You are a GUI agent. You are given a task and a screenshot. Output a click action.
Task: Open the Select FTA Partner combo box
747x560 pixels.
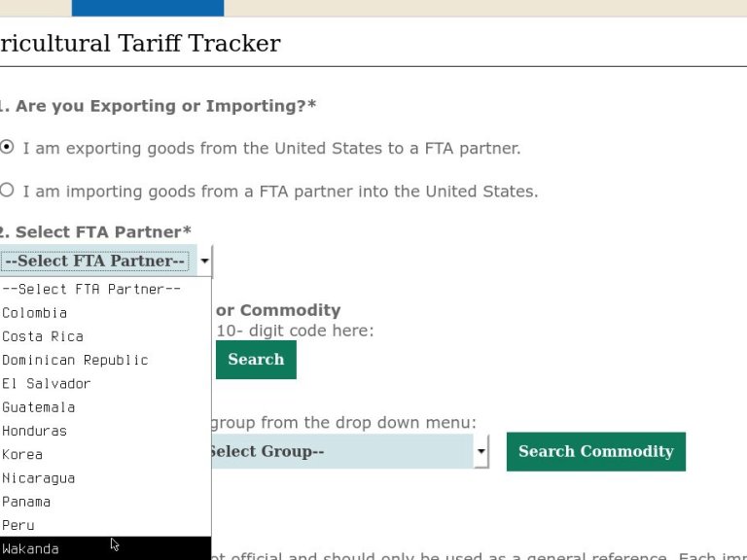95,262
